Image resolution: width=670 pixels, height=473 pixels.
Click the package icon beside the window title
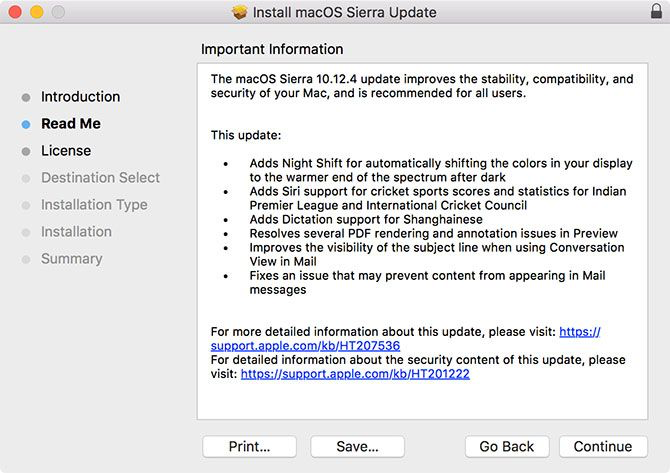pos(239,13)
